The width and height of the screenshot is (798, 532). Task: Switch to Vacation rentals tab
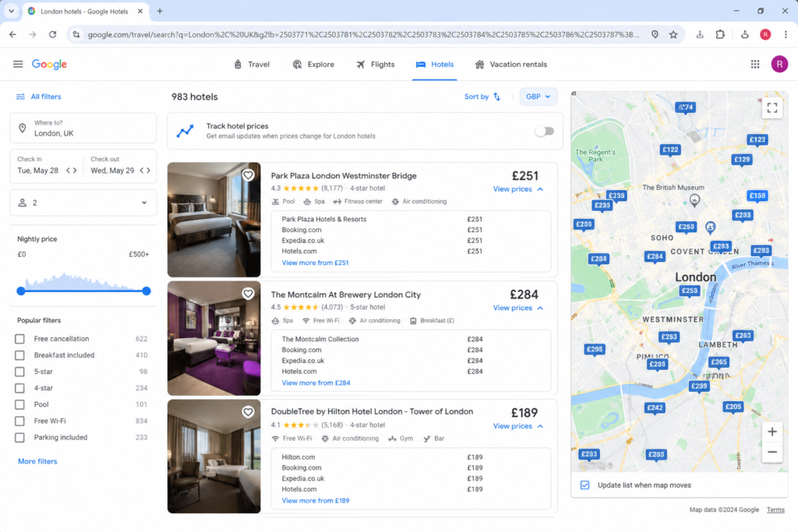[x=511, y=65]
